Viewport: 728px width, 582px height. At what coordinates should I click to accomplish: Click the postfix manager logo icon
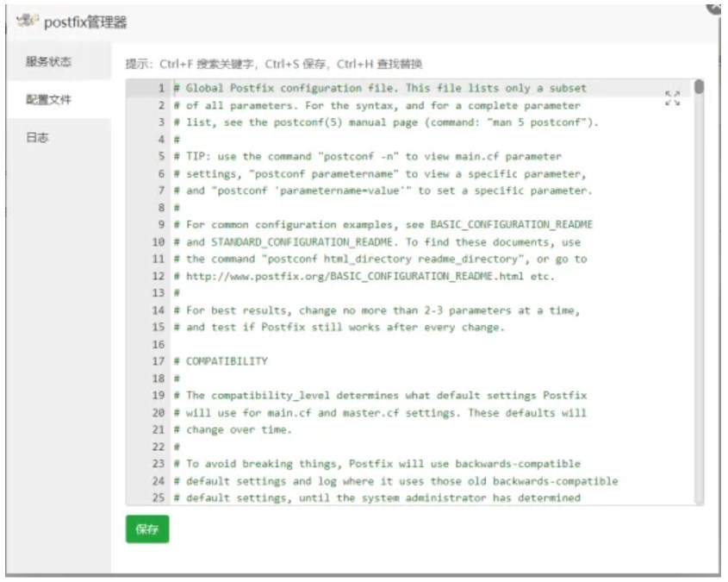click(27, 21)
